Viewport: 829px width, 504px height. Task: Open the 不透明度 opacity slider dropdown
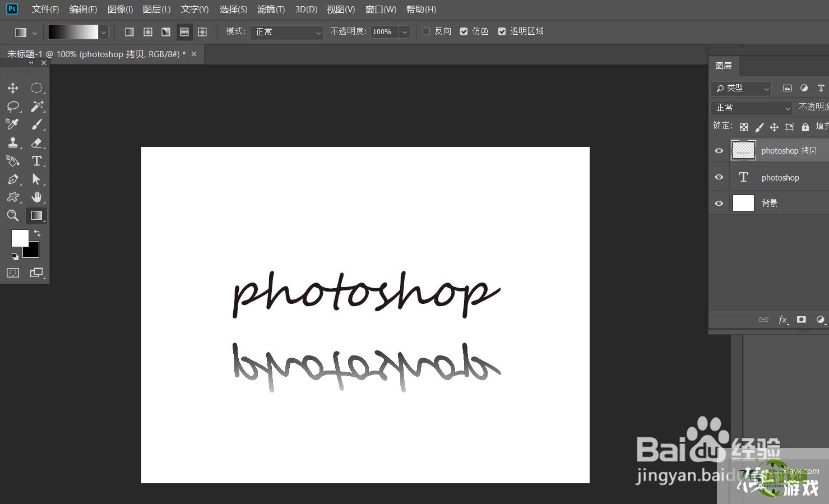coord(405,32)
